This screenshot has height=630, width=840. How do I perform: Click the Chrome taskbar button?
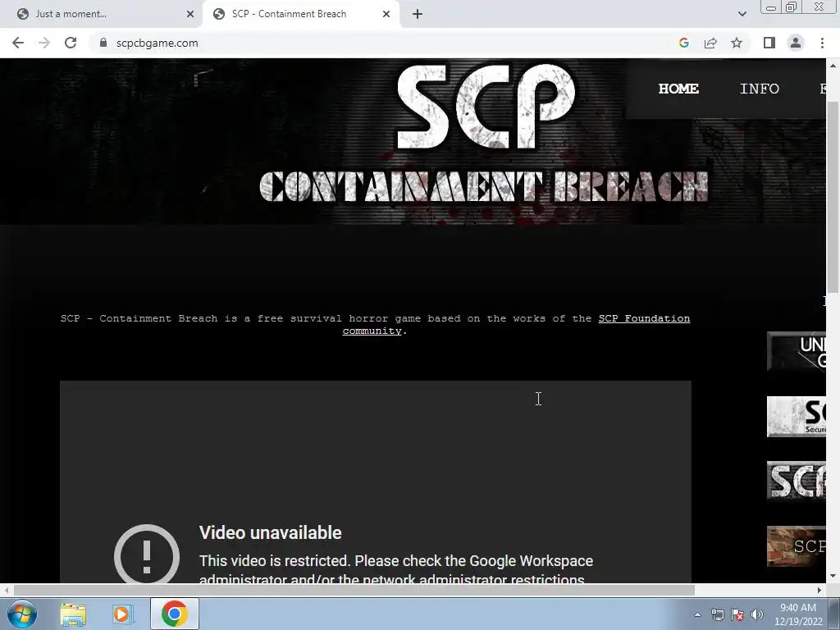[174, 614]
